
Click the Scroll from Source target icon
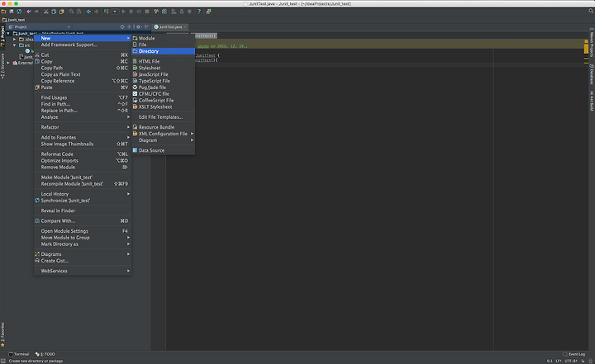(x=122, y=27)
